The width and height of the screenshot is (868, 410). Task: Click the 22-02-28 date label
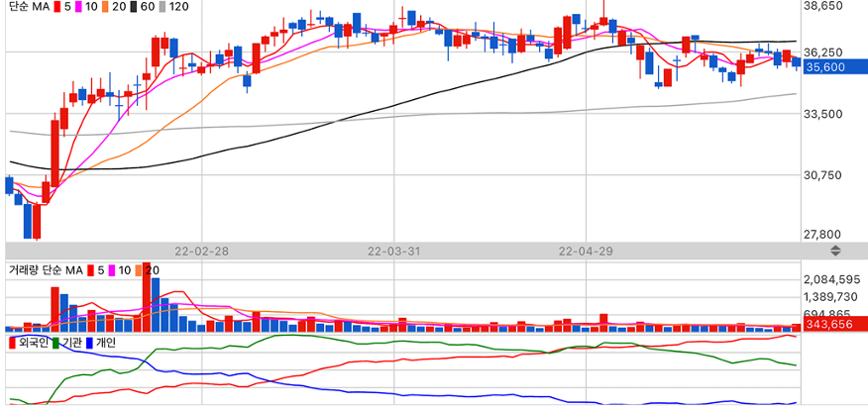click(201, 251)
